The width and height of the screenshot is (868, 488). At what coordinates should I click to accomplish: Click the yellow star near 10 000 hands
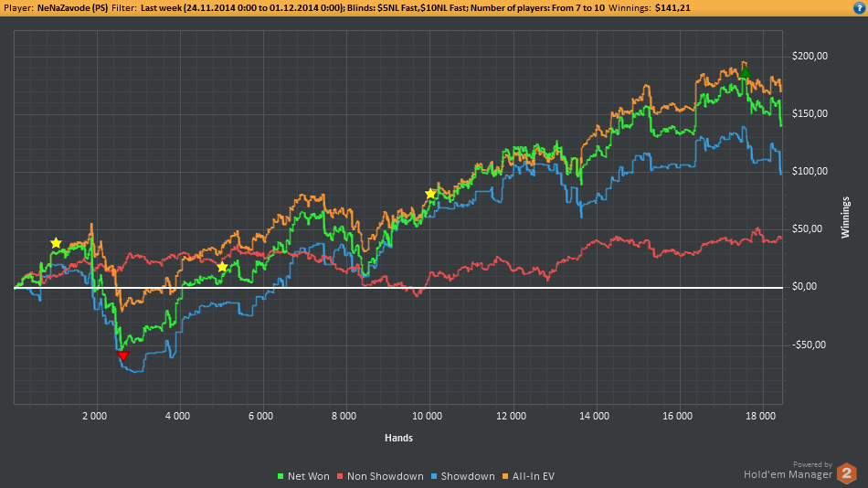coord(430,194)
